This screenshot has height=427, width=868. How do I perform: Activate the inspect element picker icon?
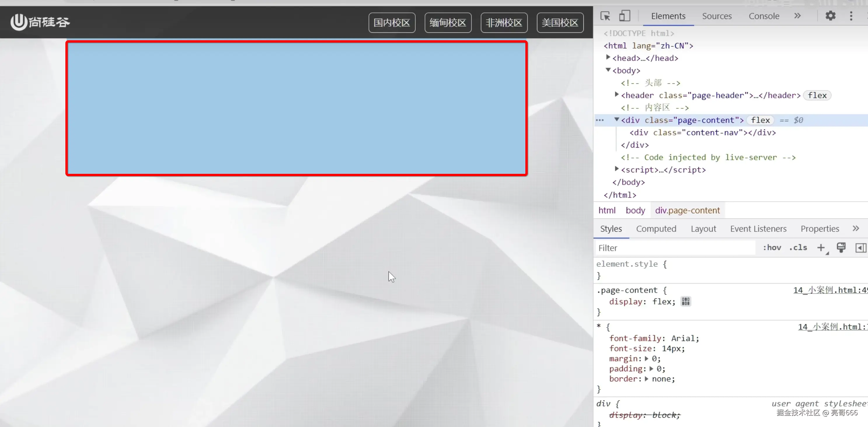coord(605,16)
